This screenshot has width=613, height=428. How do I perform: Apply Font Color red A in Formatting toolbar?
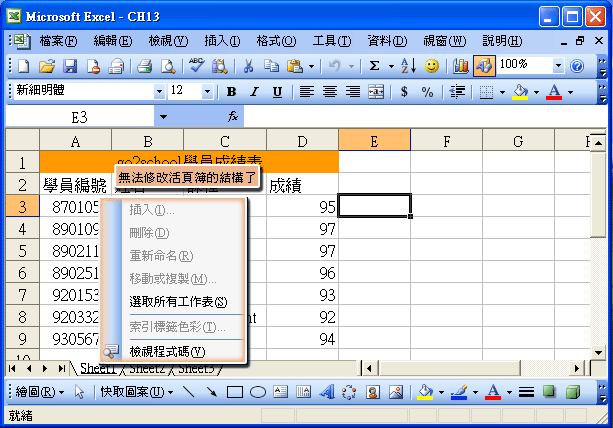pyautogui.click(x=554, y=92)
